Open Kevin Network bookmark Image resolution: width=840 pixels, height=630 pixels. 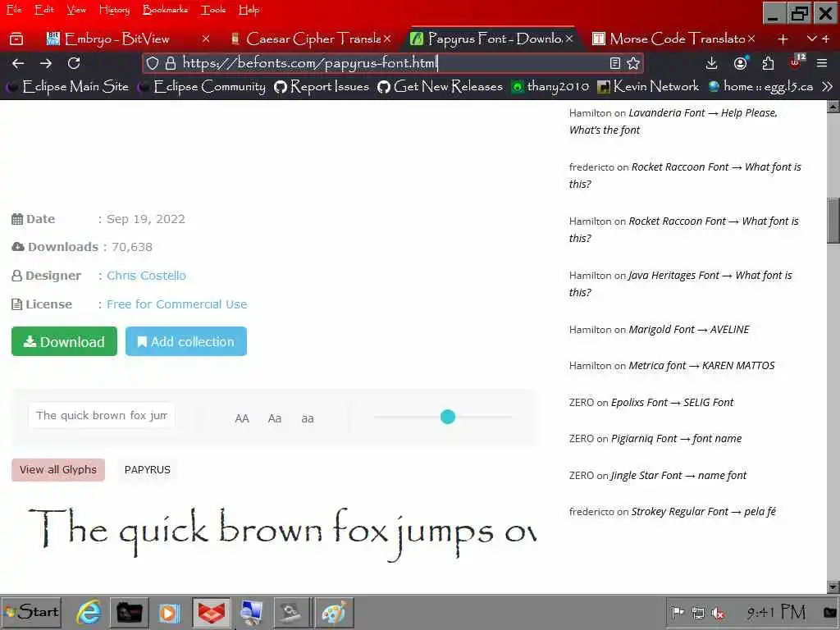(648, 86)
